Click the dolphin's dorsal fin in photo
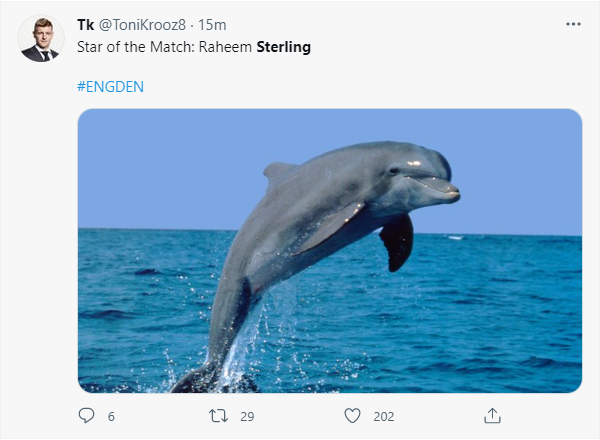600x440 pixels. click(x=279, y=172)
